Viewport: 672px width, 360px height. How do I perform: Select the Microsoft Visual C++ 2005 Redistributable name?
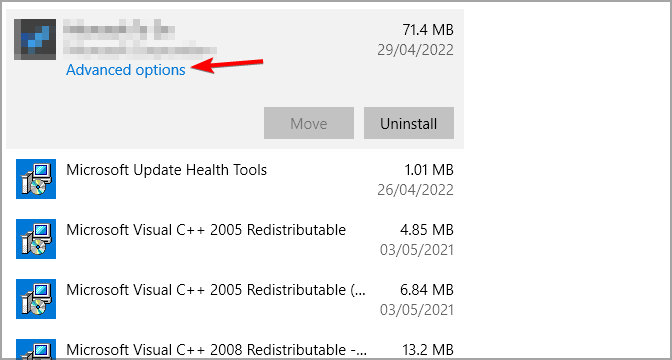(x=206, y=230)
